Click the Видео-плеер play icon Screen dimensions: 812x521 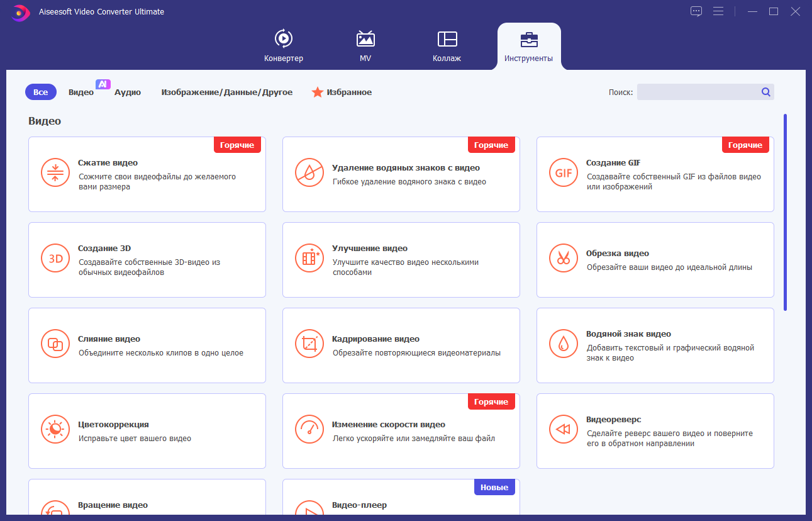(x=310, y=507)
